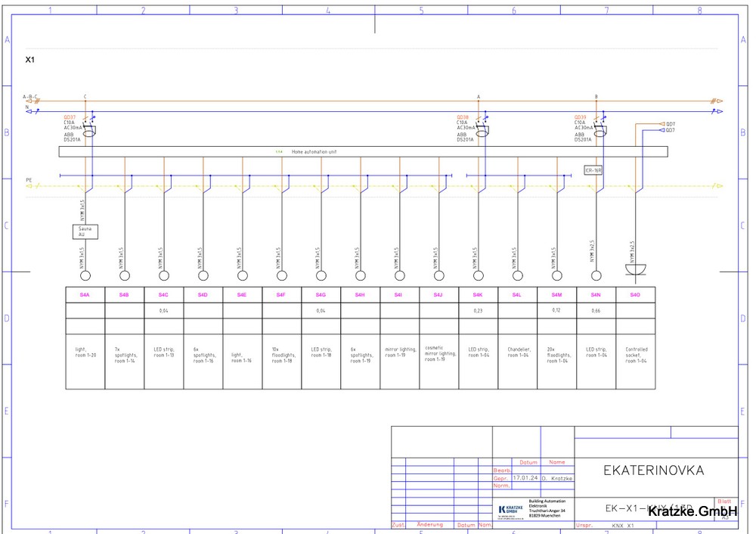
Task: Click the lamp circle above S4H
Action: pos(361,275)
